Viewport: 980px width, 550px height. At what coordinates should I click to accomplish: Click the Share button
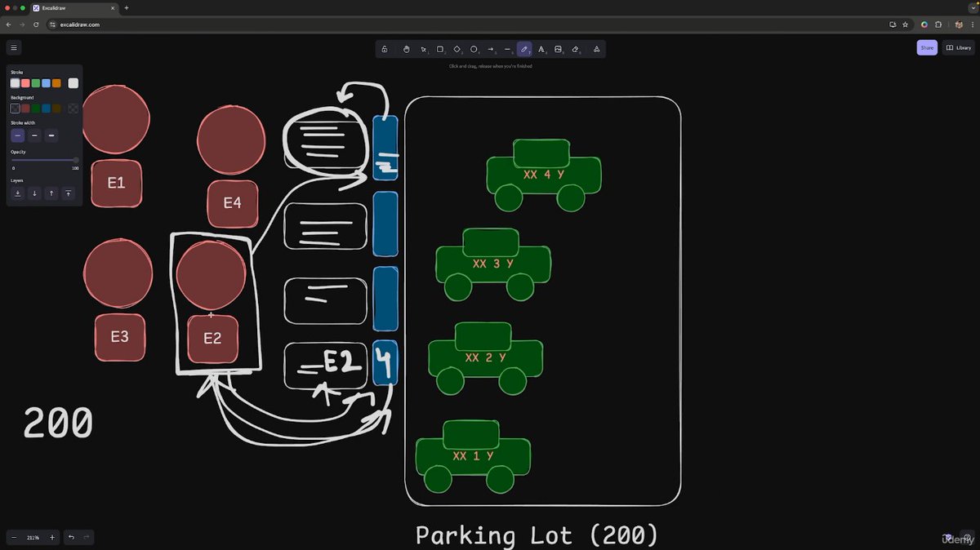pyautogui.click(x=926, y=47)
